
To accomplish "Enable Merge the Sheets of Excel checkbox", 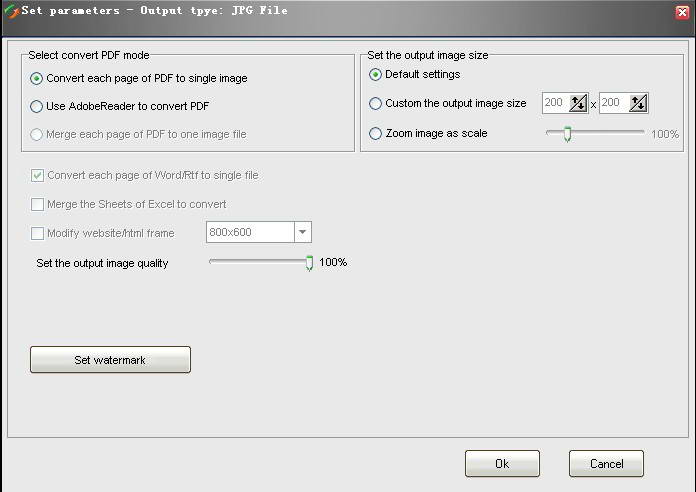I will (x=37, y=204).
